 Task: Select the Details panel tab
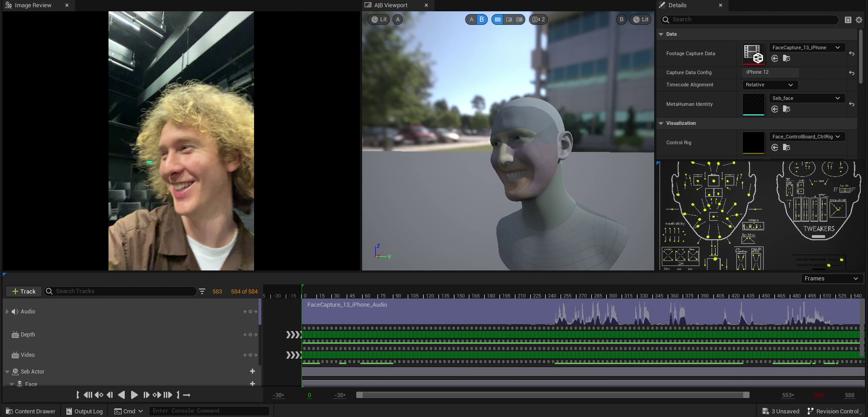point(677,5)
